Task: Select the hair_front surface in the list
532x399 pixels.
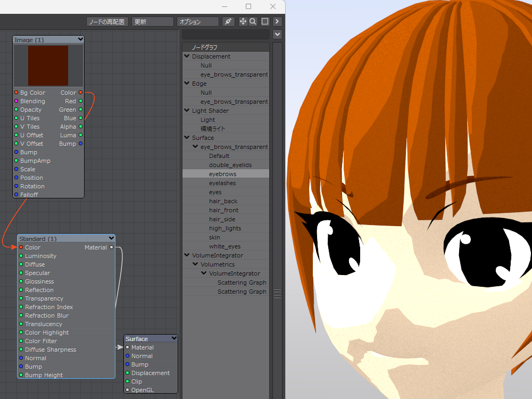Action: click(x=223, y=210)
